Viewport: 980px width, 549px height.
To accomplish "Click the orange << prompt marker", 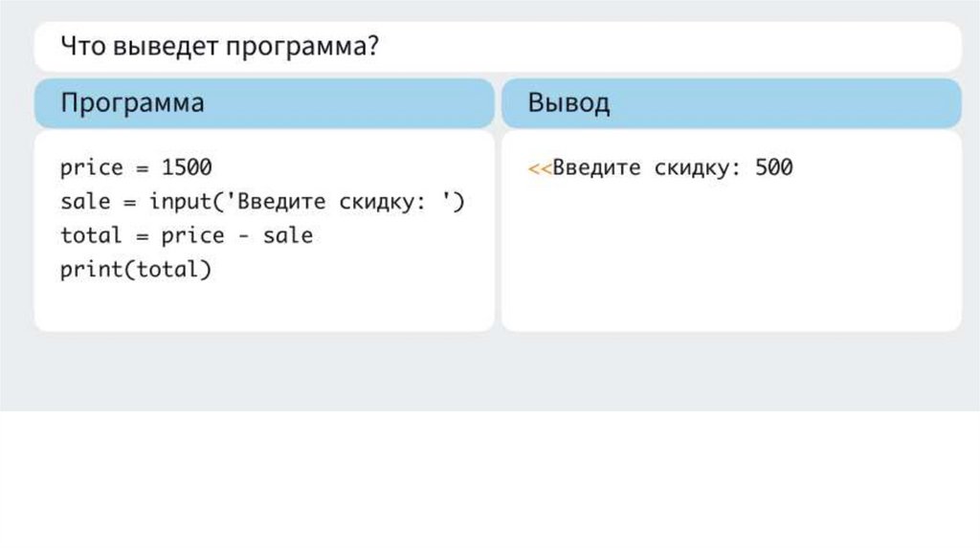I will click(x=540, y=168).
